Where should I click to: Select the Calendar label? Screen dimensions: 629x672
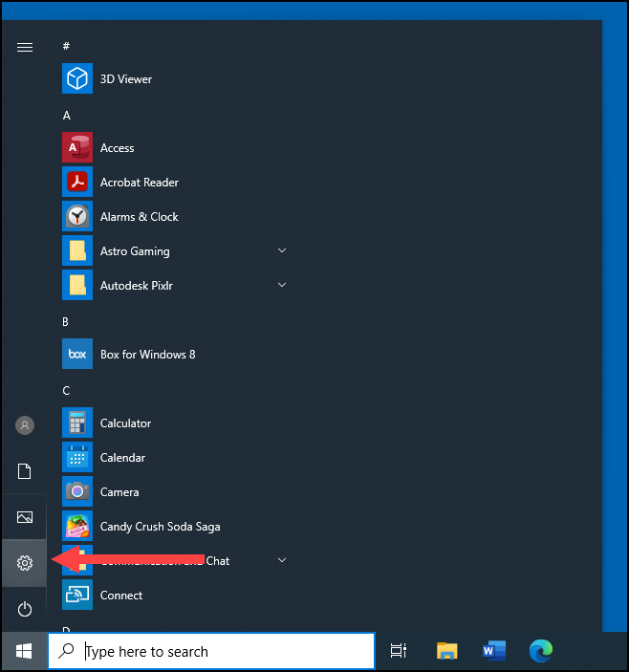(x=122, y=458)
